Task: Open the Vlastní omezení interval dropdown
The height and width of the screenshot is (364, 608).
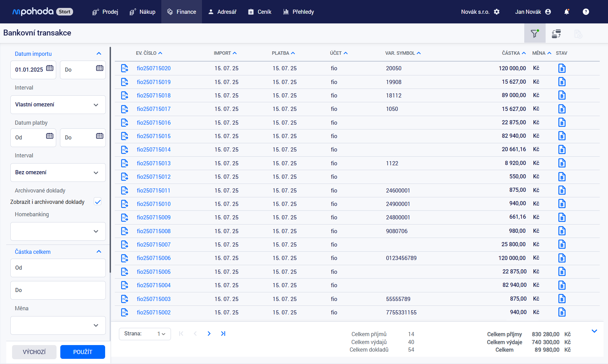Action: point(58,105)
